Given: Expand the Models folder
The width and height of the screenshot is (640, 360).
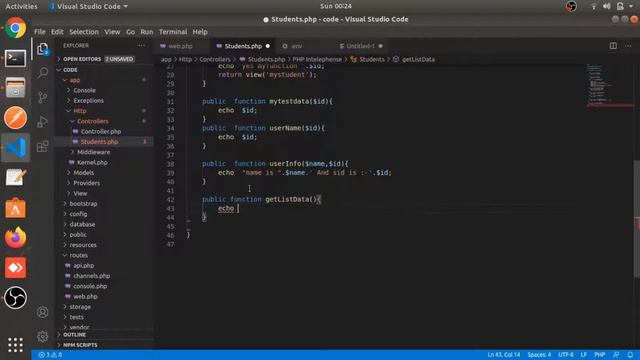Looking at the screenshot, I should tap(104, 173).
